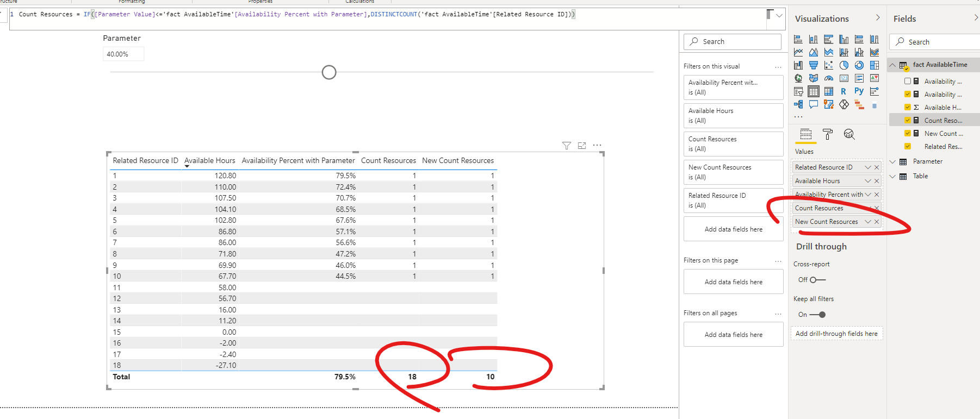980x419 pixels.
Task: Click Add drill-through fields here
Action: [x=836, y=334]
